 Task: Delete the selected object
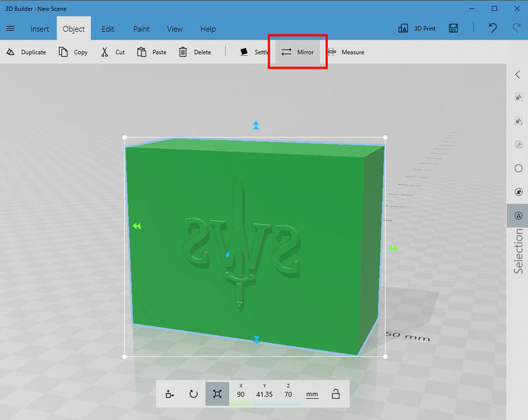click(x=195, y=52)
